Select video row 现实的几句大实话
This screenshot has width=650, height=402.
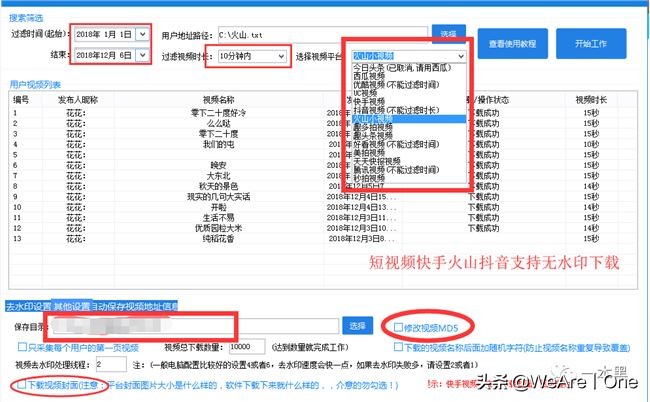click(218, 197)
